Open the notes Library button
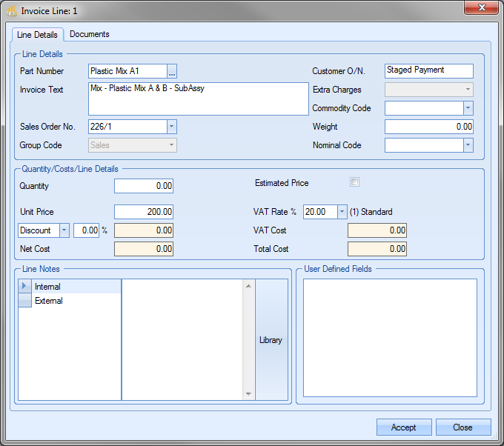 [x=271, y=340]
